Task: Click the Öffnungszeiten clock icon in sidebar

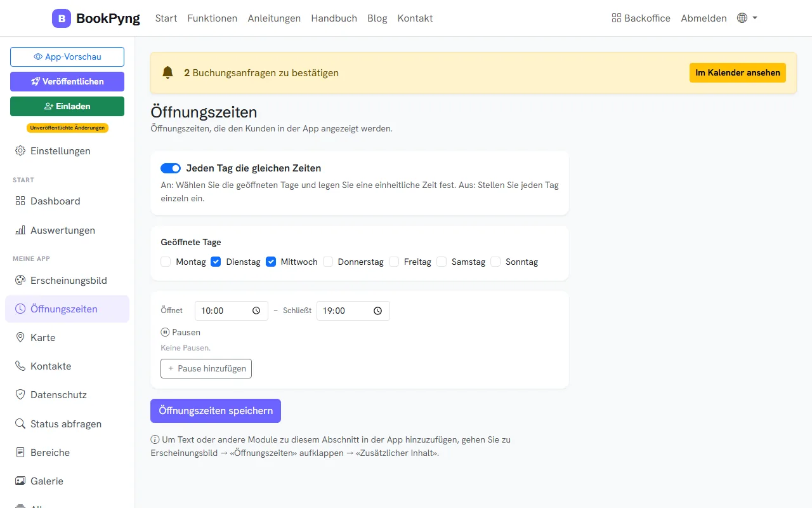Action: coord(20,309)
